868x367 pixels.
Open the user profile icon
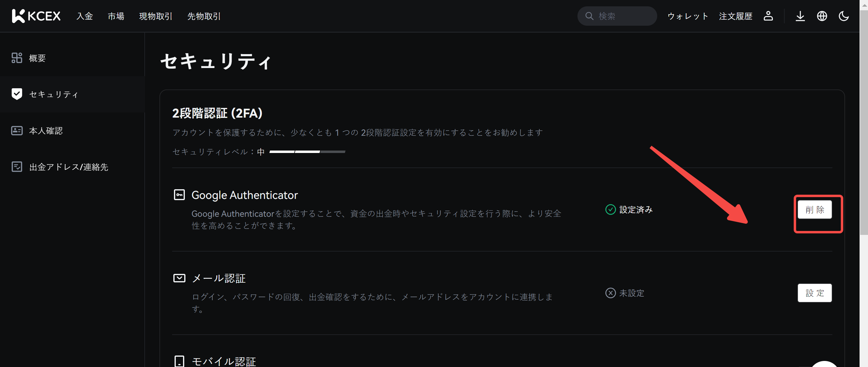[768, 16]
